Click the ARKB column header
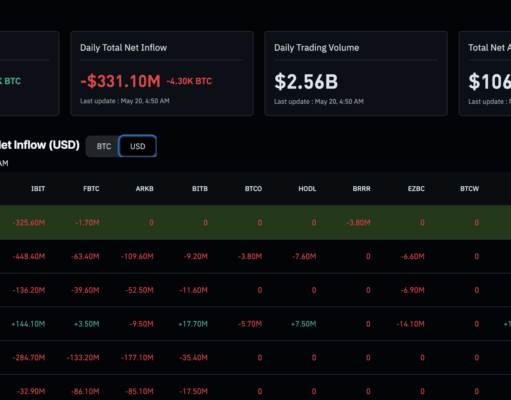 145,189
